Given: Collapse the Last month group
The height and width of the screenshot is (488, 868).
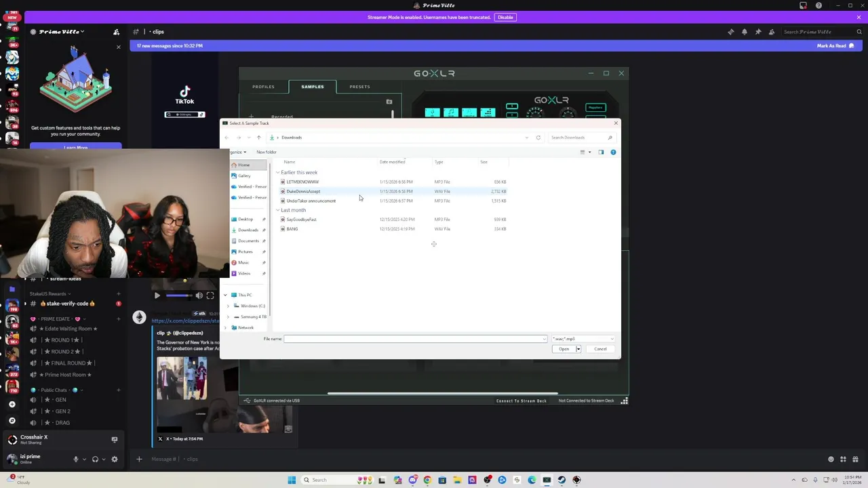Looking at the screenshot, I should [277, 210].
